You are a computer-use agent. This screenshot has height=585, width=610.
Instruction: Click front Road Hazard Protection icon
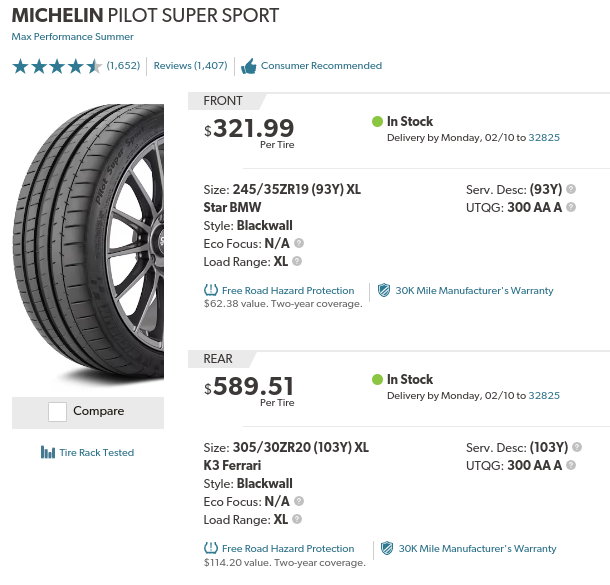[211, 290]
